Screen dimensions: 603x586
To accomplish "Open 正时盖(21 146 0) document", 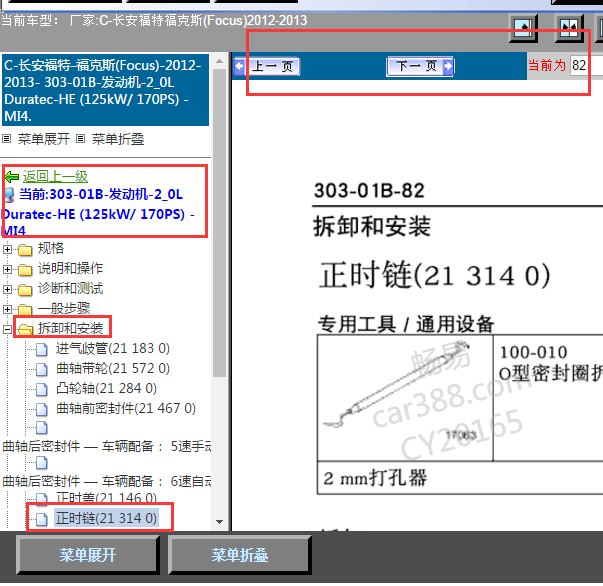I will (106, 498).
